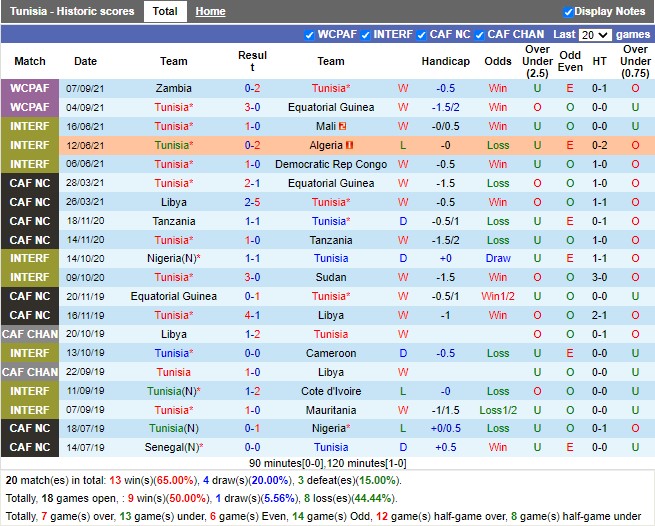
Task: Uncheck the CAF NC filter checkbox
Action: [x=421, y=34]
